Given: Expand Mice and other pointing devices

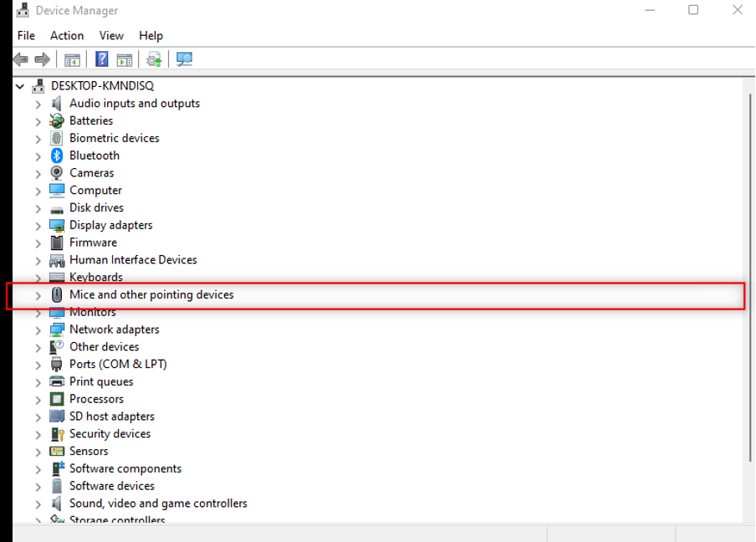Looking at the screenshot, I should coord(38,295).
